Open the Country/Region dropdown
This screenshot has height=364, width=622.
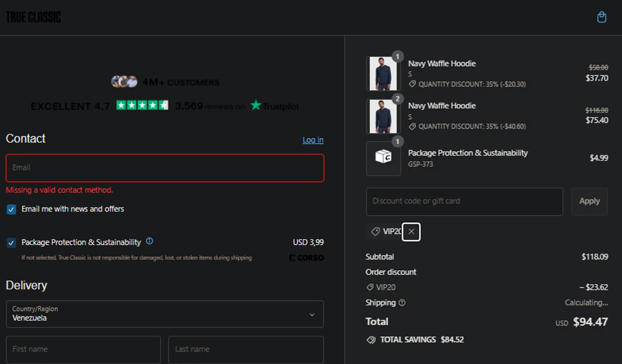165,314
